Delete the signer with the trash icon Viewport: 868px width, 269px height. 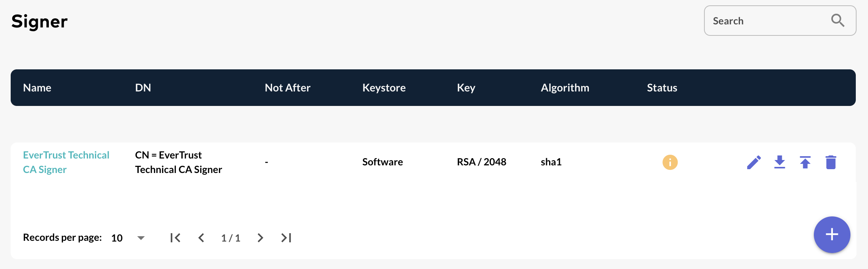pyautogui.click(x=831, y=162)
